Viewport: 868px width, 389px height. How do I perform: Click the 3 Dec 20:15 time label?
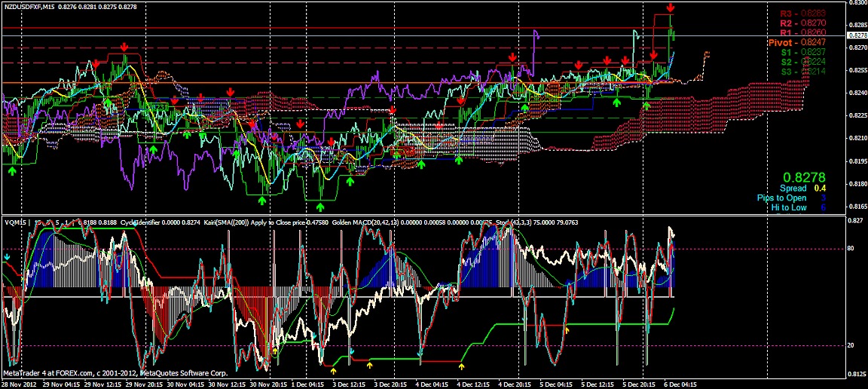(x=391, y=384)
